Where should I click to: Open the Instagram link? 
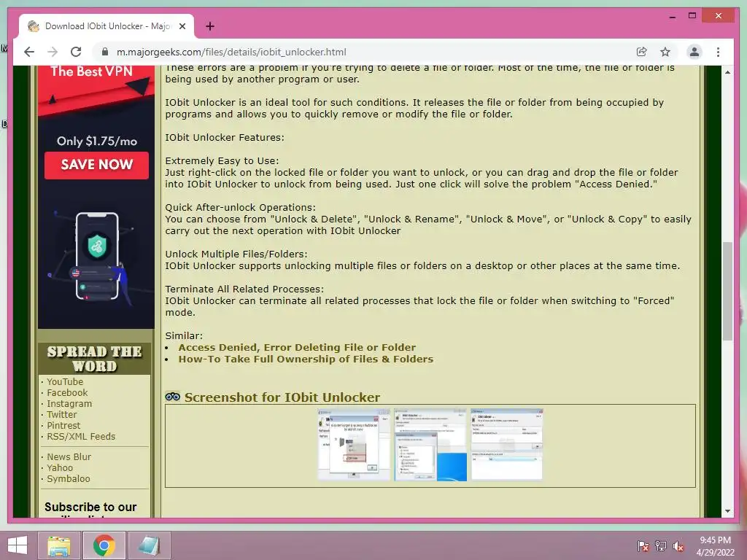[x=69, y=403]
